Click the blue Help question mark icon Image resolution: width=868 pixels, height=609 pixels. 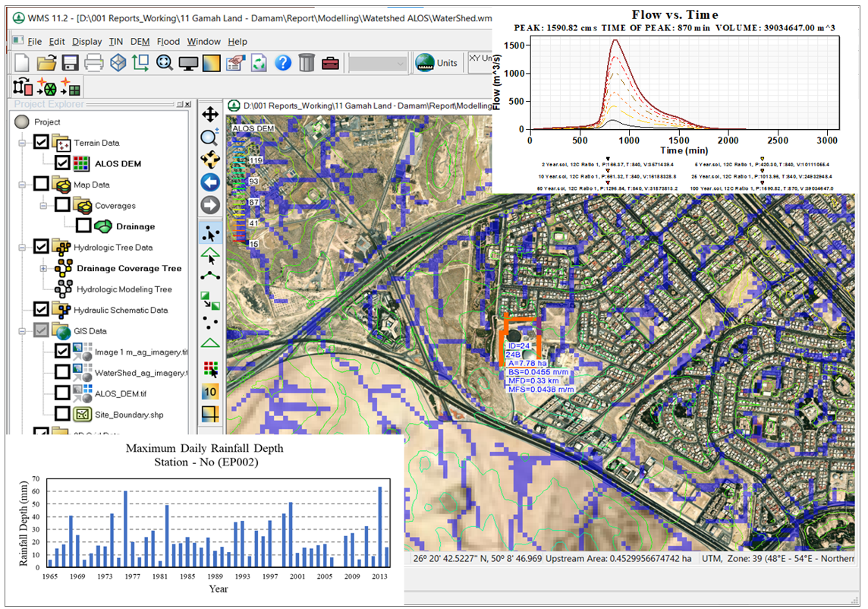tap(283, 63)
